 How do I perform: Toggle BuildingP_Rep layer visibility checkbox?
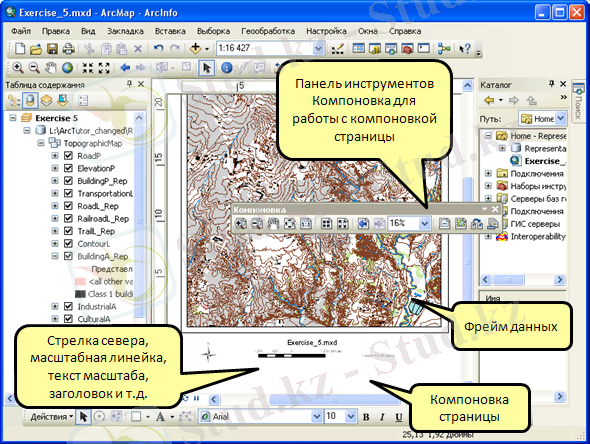68,181
